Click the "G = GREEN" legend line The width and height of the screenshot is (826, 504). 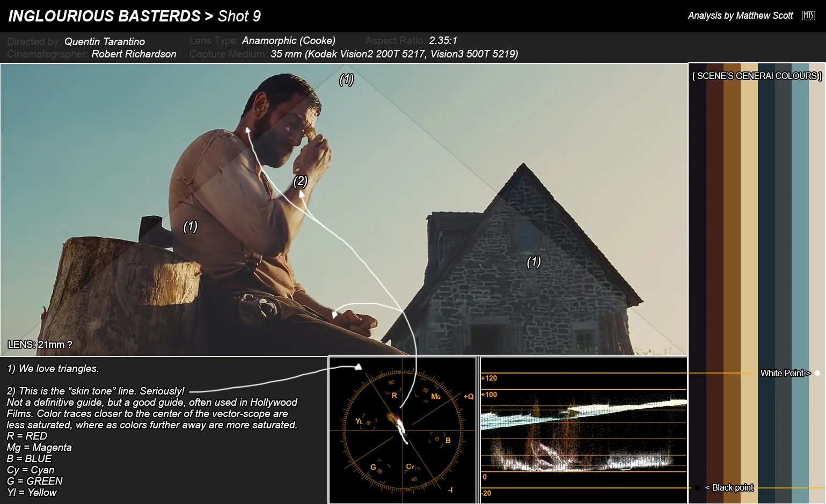tap(35, 481)
